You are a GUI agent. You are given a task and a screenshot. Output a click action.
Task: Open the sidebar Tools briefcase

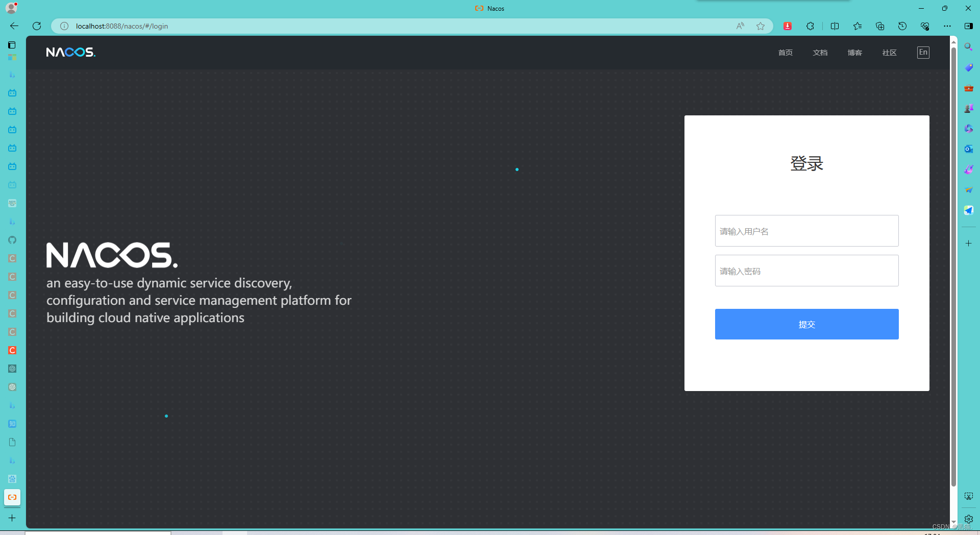click(x=969, y=88)
